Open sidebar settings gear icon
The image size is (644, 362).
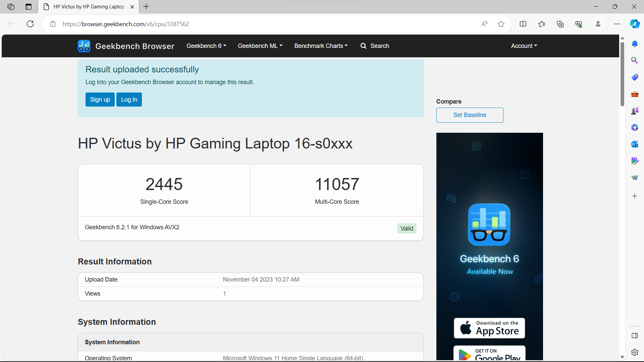[634, 352]
